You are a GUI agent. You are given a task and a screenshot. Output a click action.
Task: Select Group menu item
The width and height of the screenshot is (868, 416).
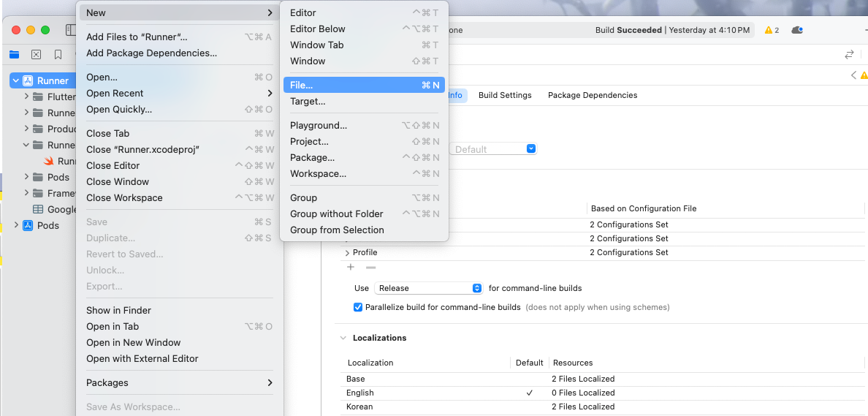coord(365,197)
